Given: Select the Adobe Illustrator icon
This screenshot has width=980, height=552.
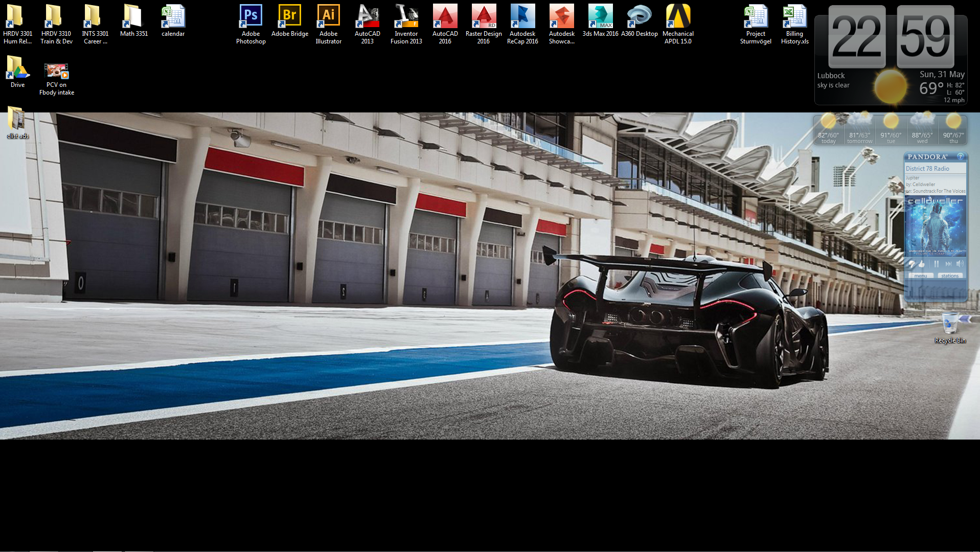Looking at the screenshot, I should 328,24.
